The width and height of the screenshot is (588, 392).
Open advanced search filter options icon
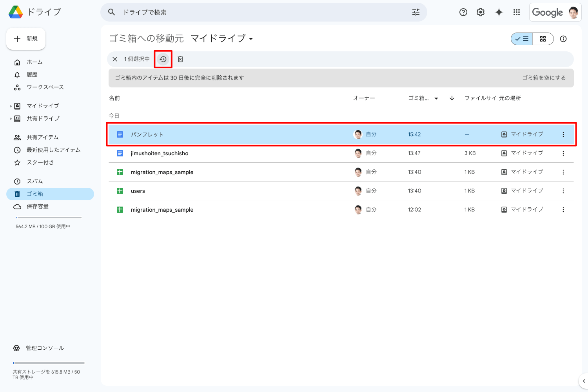(416, 12)
